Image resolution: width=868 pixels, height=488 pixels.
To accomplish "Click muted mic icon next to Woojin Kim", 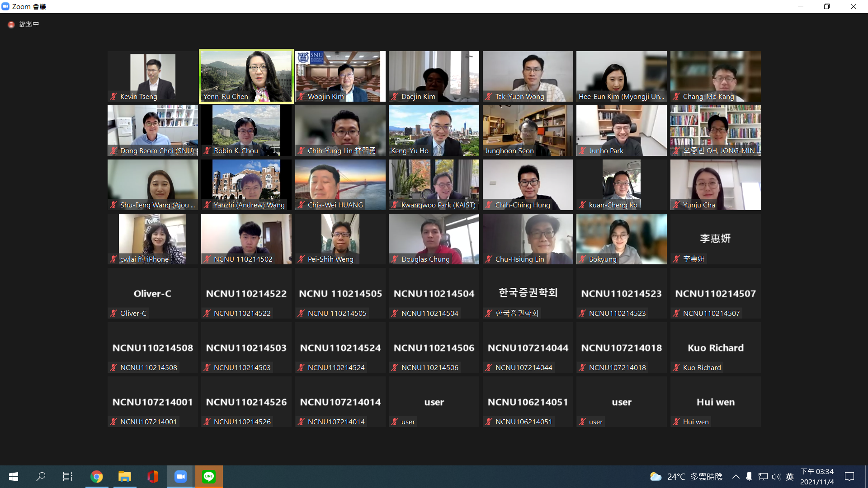I will [301, 96].
